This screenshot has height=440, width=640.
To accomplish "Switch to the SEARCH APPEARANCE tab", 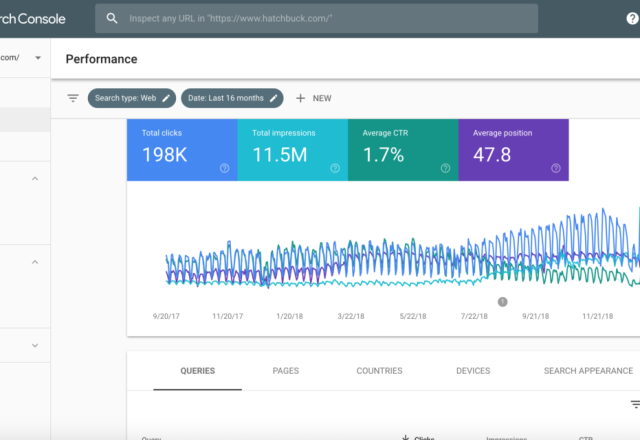I will (x=588, y=371).
